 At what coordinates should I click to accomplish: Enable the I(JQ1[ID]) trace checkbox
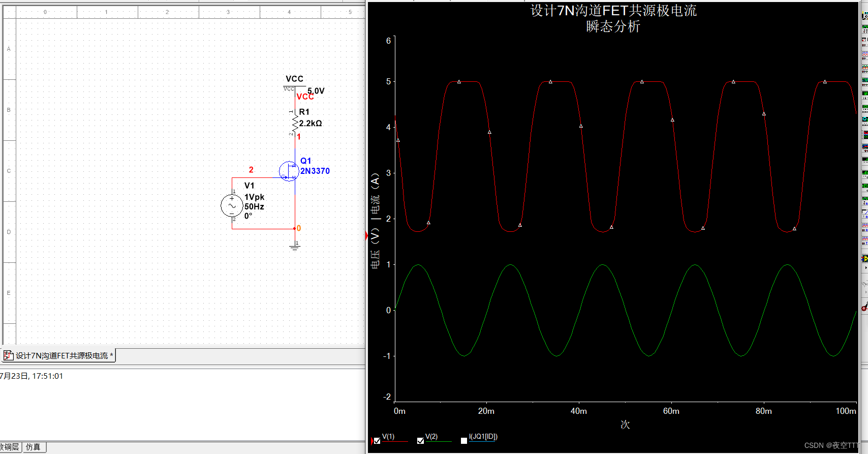pos(464,441)
